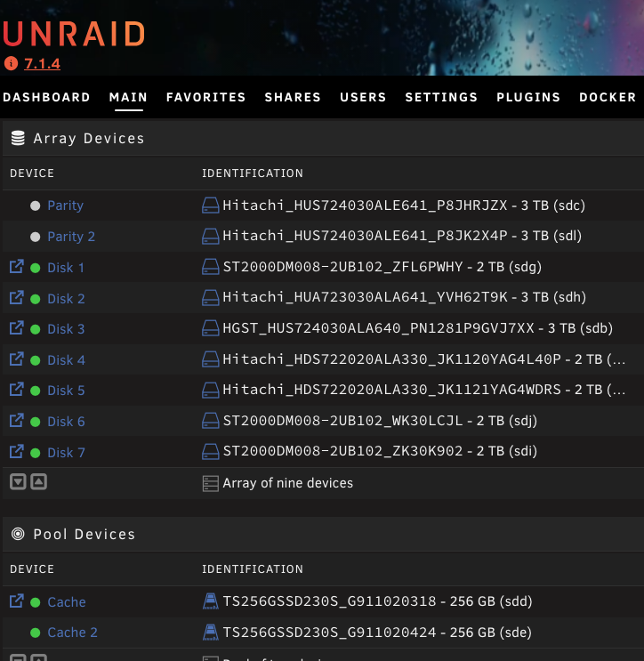Go to the Favorites tab

click(206, 97)
